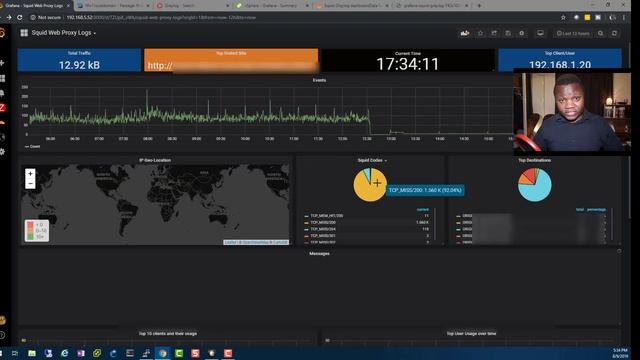Star this dashboard as favorite

(x=480, y=33)
